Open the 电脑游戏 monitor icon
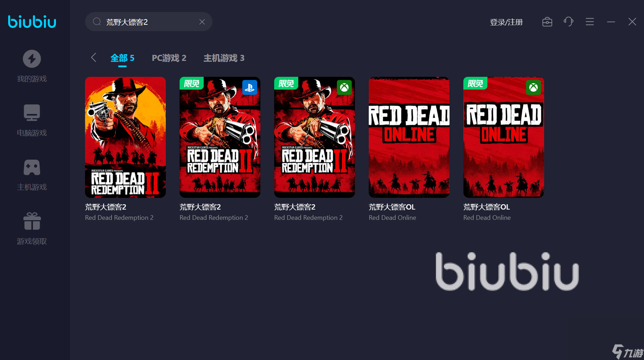This screenshot has height=360, width=644. (32, 113)
